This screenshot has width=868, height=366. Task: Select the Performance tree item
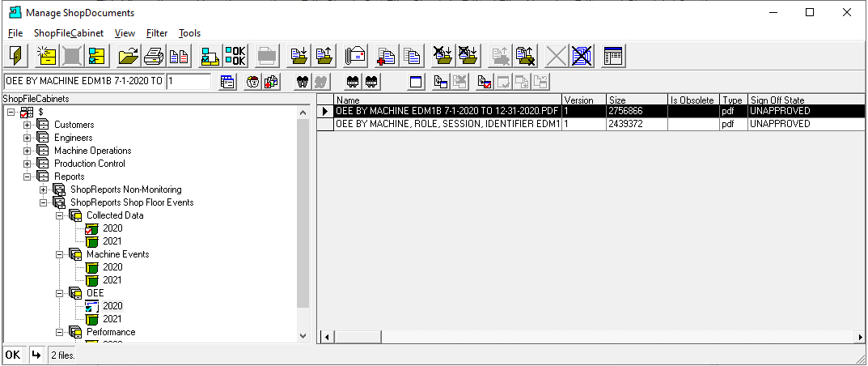111,332
